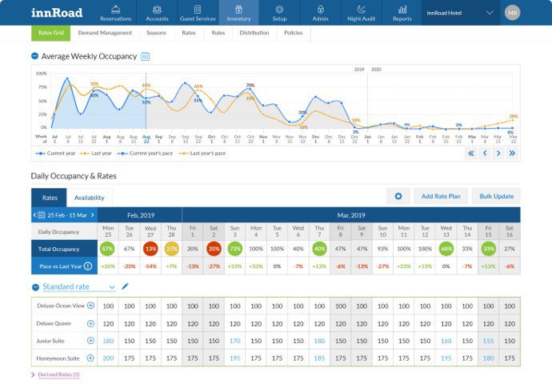Open the Reservations icon in top navigation
This screenshot has height=392, width=552.
(x=115, y=10)
